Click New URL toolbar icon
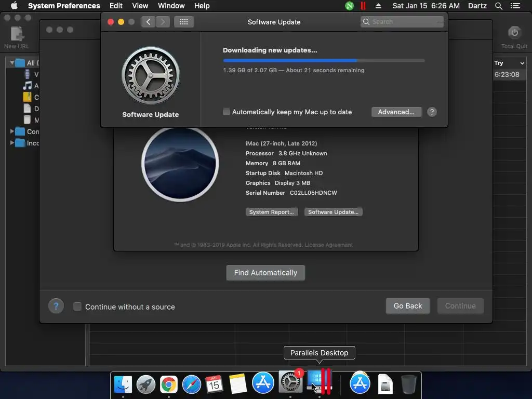Image resolution: width=532 pixels, height=399 pixels. (x=16, y=37)
